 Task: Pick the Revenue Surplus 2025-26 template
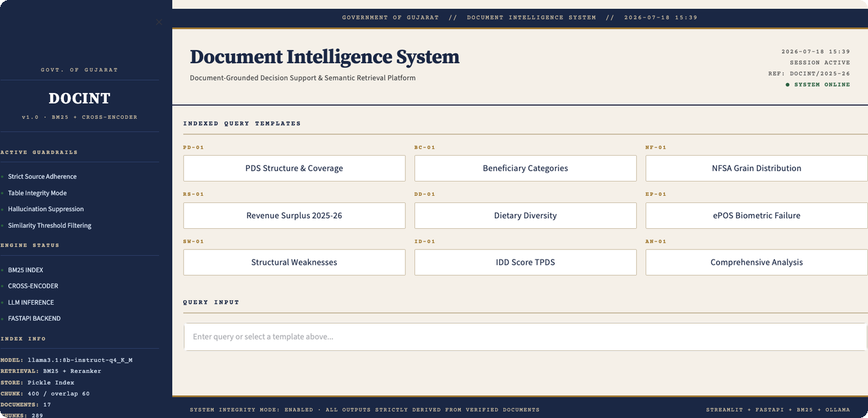tap(294, 215)
